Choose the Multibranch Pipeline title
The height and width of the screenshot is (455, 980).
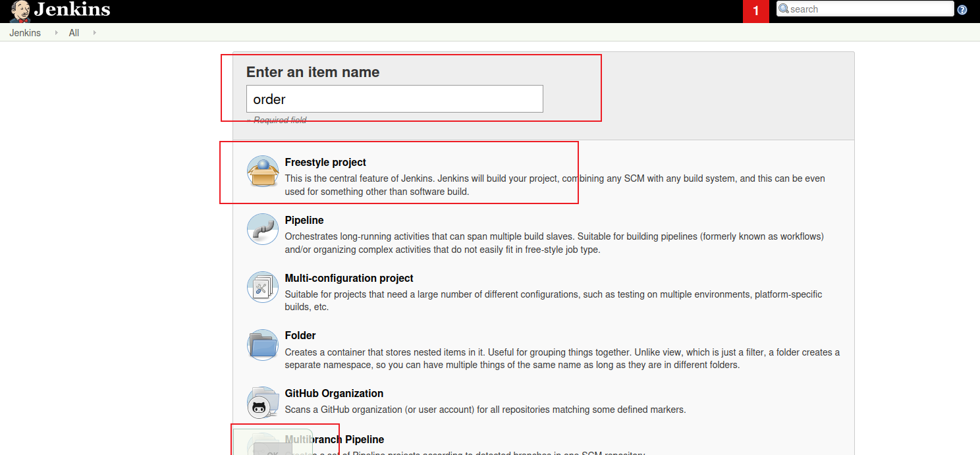click(x=335, y=440)
